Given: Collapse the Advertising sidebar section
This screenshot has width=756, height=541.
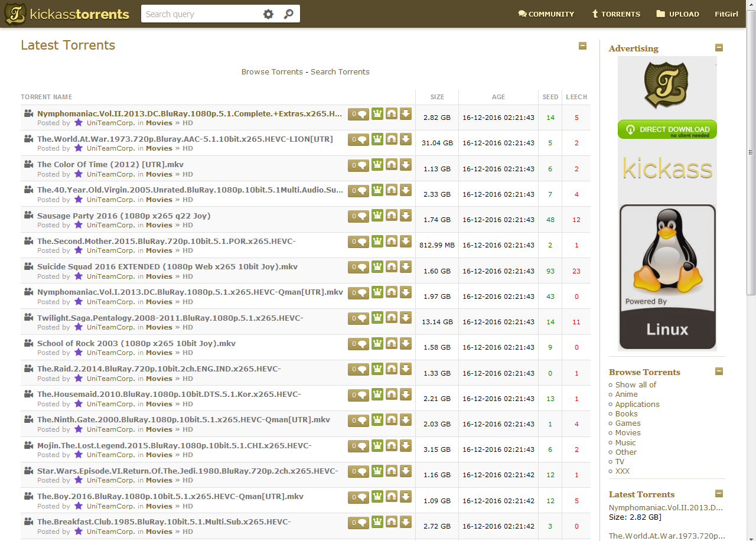Looking at the screenshot, I should point(719,48).
